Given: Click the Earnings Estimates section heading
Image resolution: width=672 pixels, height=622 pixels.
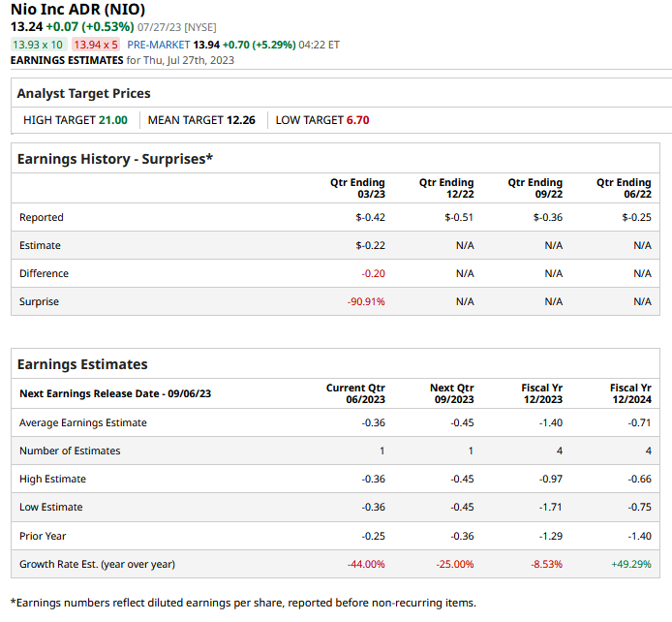Looking at the screenshot, I should coord(82,364).
